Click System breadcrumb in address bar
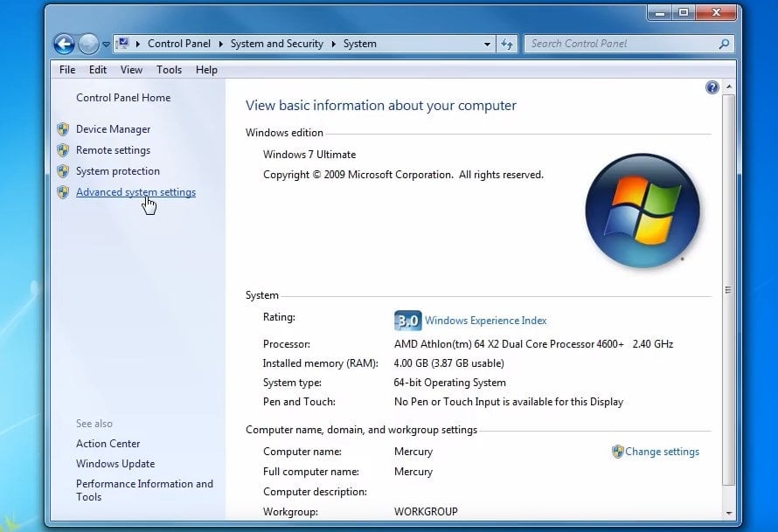This screenshot has height=532, width=778. point(360,44)
